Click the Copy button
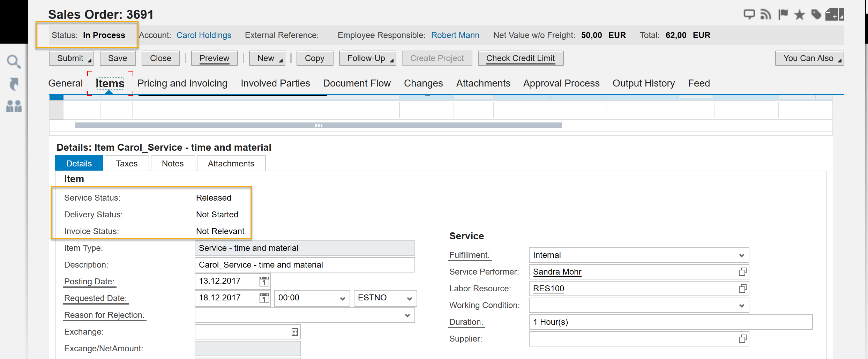This screenshot has width=868, height=359. (315, 58)
